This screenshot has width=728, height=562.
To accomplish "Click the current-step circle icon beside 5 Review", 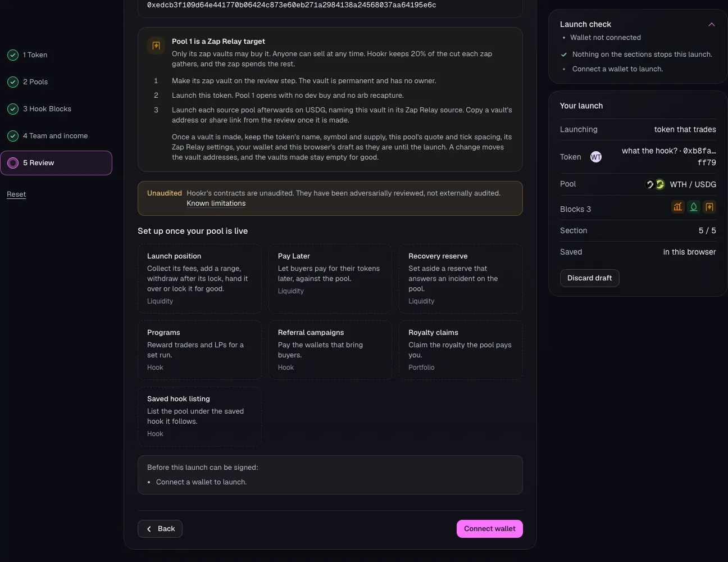I will [x=13, y=163].
